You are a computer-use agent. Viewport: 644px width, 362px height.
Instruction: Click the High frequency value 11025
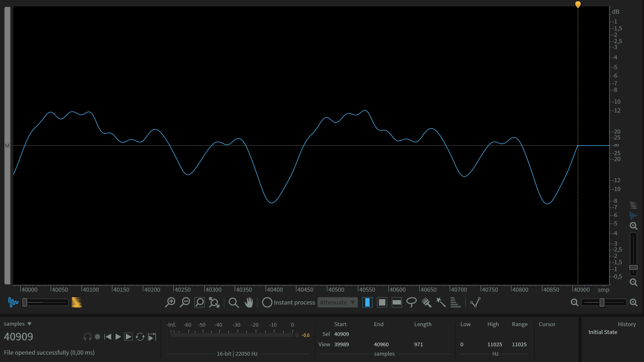(x=495, y=345)
